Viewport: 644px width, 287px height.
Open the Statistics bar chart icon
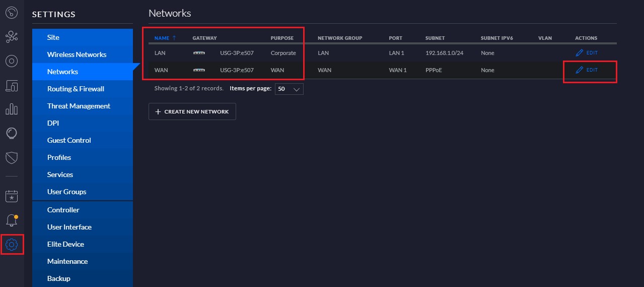coord(12,109)
